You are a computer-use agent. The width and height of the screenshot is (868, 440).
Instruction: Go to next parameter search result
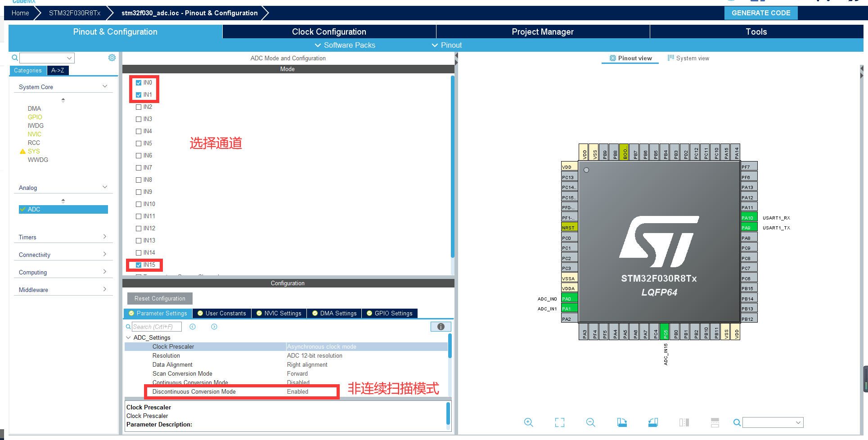coord(214,327)
